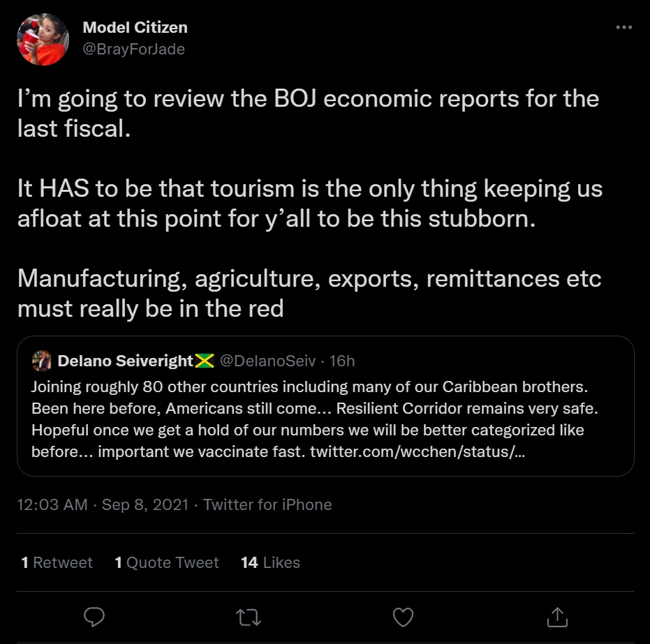Open the @DelanoSeiv handle

268,361
